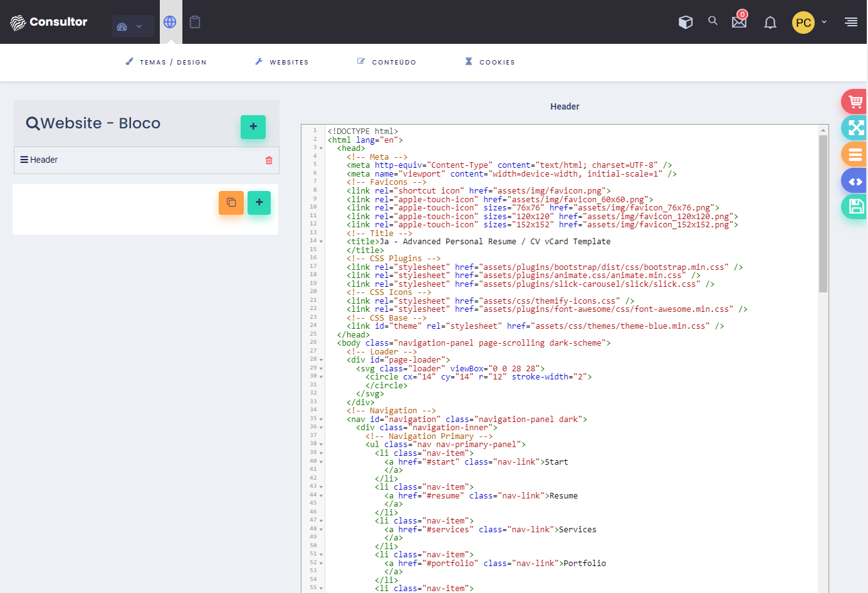This screenshot has height=593, width=868.
Task: Add new block with top green plus
Action: [x=253, y=126]
